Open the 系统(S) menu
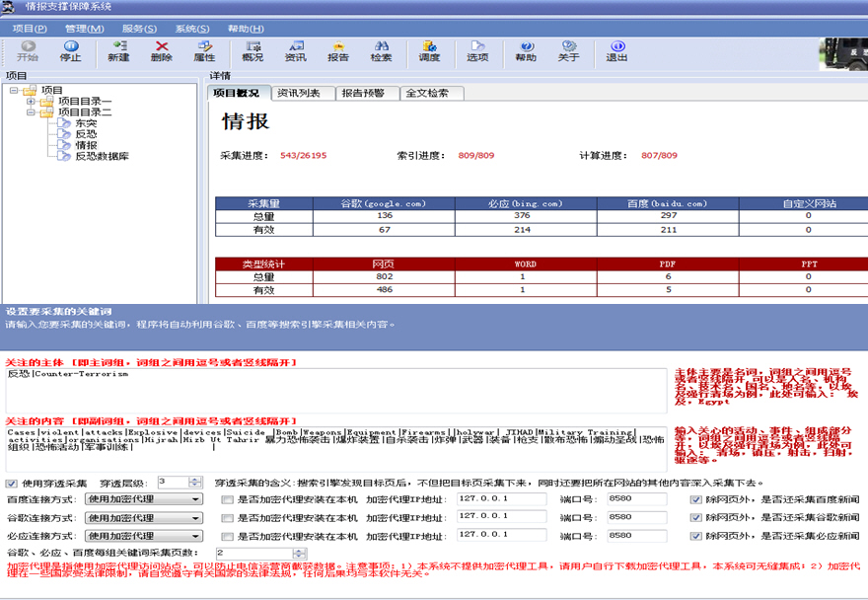The width and height of the screenshot is (868, 600). pyautogui.click(x=192, y=29)
